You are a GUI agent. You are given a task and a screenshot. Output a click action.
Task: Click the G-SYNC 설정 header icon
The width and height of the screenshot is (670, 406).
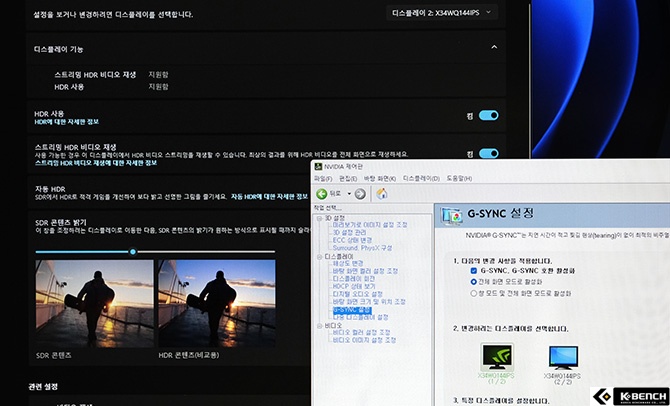pos(452,215)
